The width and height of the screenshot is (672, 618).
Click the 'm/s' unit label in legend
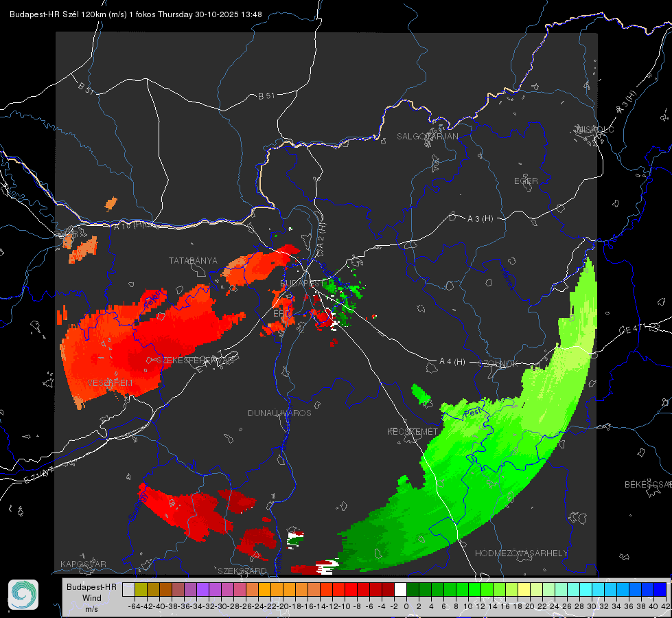[x=91, y=609]
